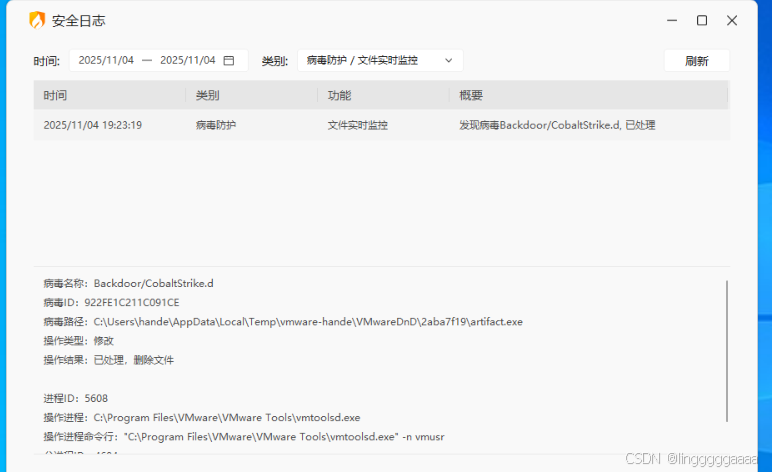Click the 文件实时监控 cell in the log row
The width and height of the screenshot is (772, 472).
coord(357,125)
